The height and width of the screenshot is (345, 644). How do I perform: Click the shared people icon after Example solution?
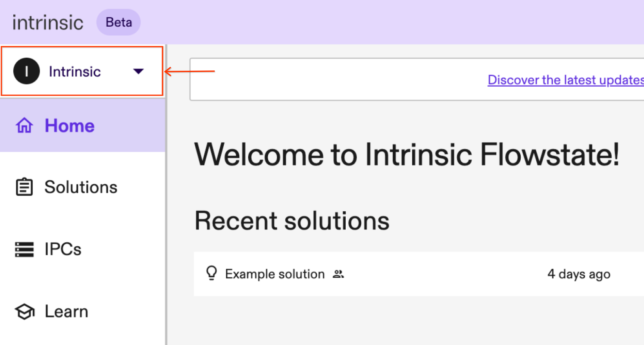pos(338,274)
